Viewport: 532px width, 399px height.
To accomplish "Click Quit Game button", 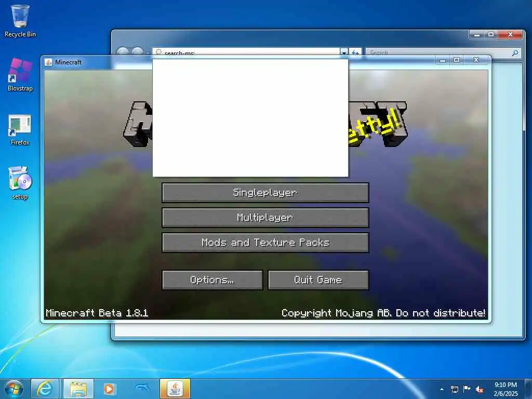I will pos(318,280).
